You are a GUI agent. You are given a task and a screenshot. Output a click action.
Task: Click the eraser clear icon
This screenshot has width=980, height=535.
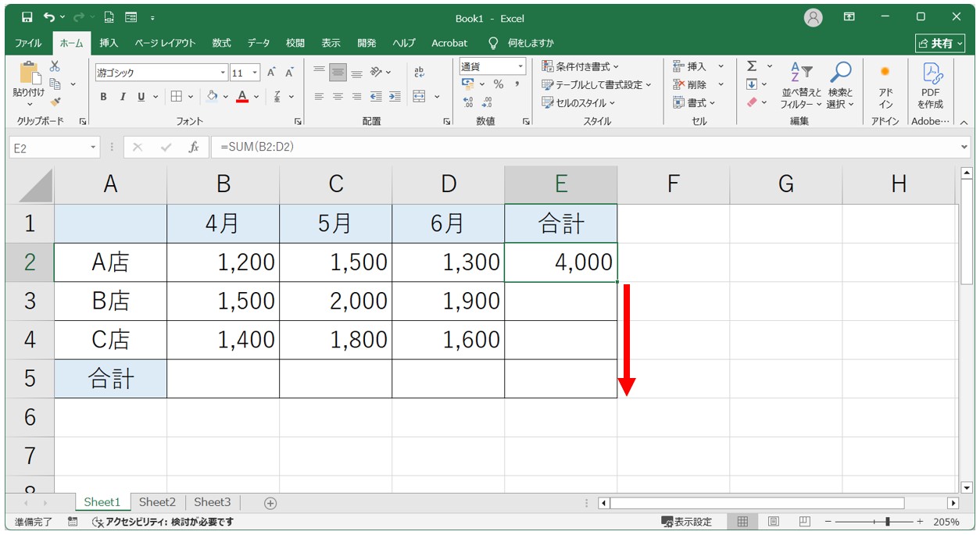click(752, 102)
